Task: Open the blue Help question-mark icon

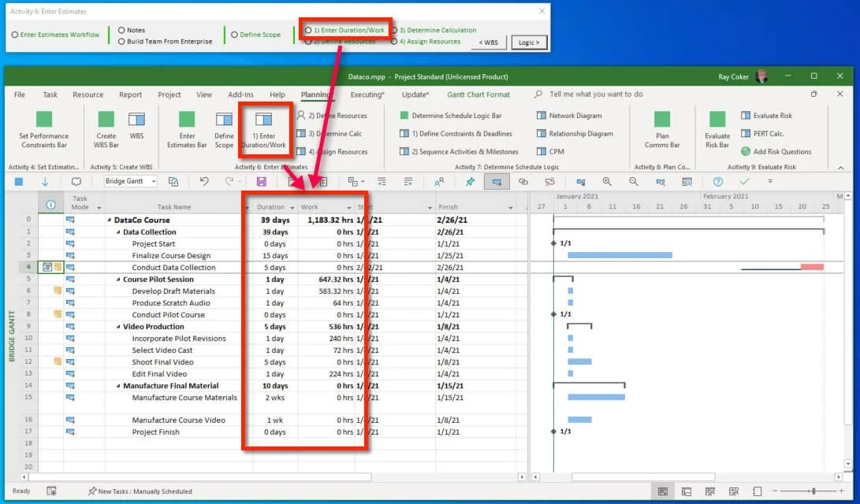Action: [x=718, y=181]
